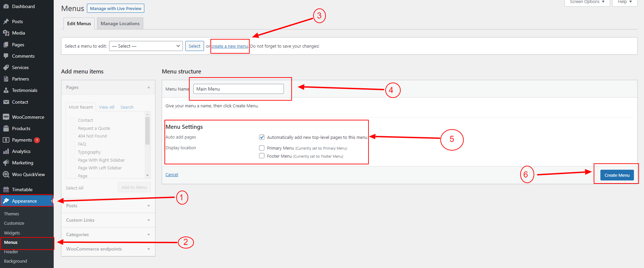Check the Footer Menu display location
The width and height of the screenshot is (644, 268).
(262, 156)
